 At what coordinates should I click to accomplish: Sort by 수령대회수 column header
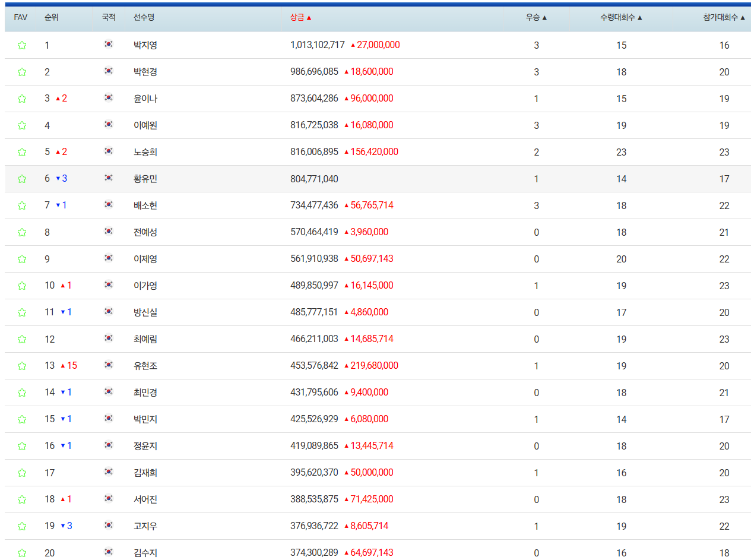pyautogui.click(x=621, y=18)
